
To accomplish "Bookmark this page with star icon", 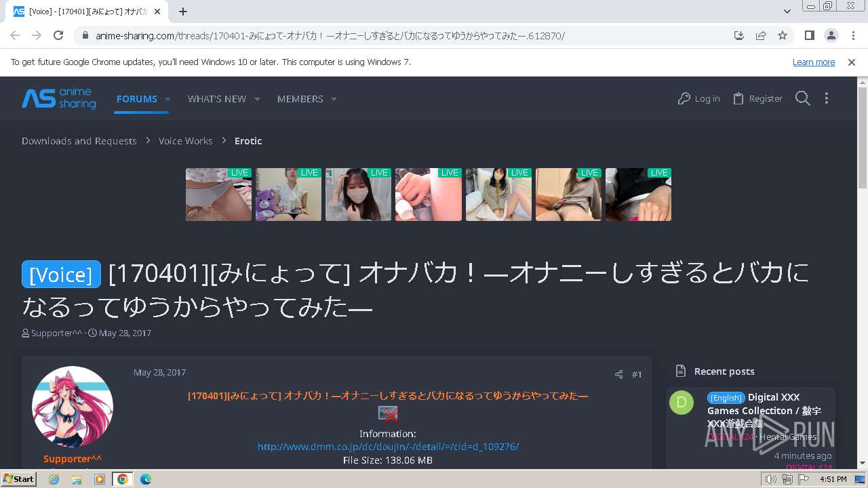I will pyautogui.click(x=783, y=35).
